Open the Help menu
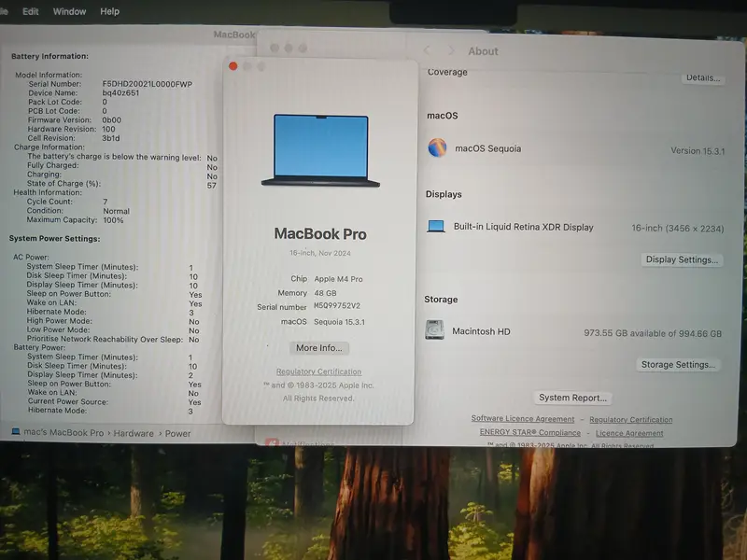Viewport: 747px width, 560px height. 109,11
